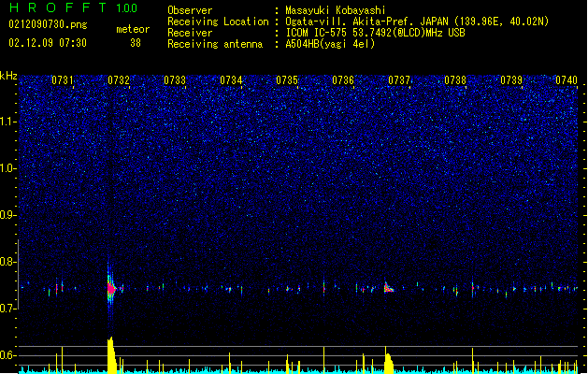Image resolution: width=588 pixels, height=374 pixels.
Task: Click the kHz axis unit label
Action: (8, 76)
